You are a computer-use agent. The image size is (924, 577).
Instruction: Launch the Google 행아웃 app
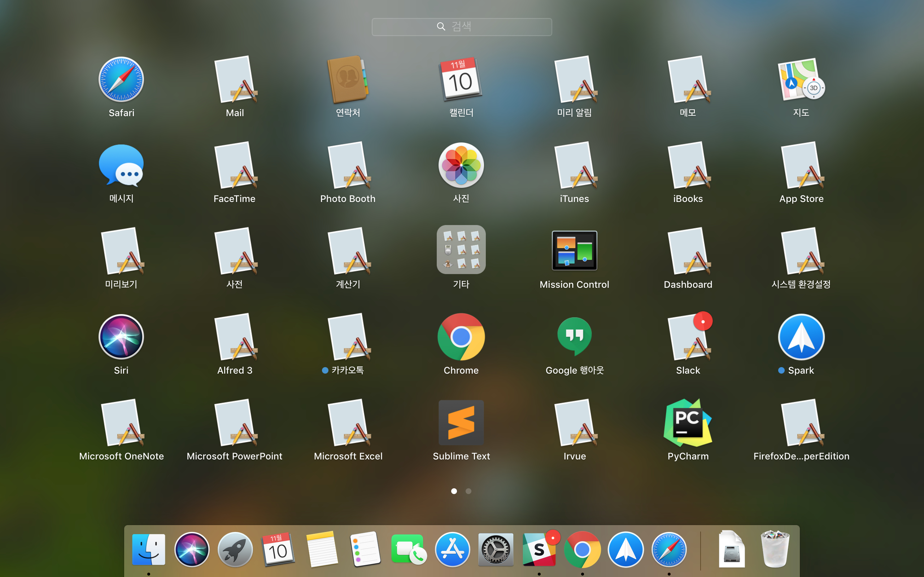tap(574, 337)
